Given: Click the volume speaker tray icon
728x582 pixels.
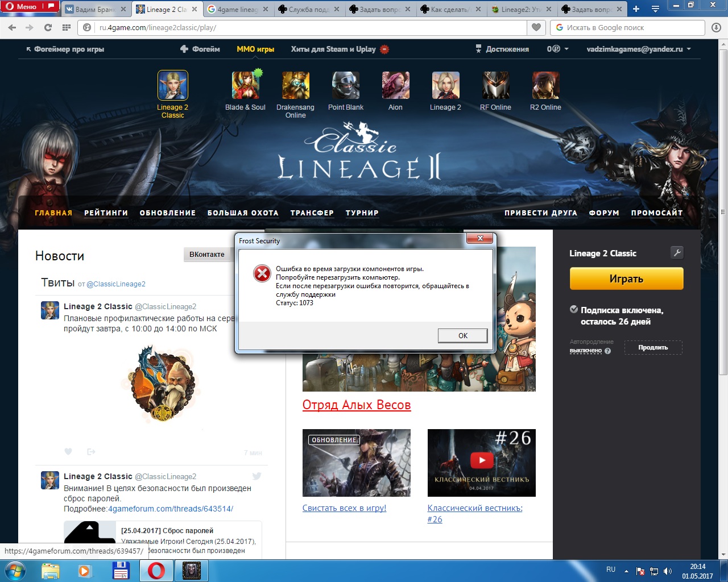Looking at the screenshot, I should (x=668, y=571).
